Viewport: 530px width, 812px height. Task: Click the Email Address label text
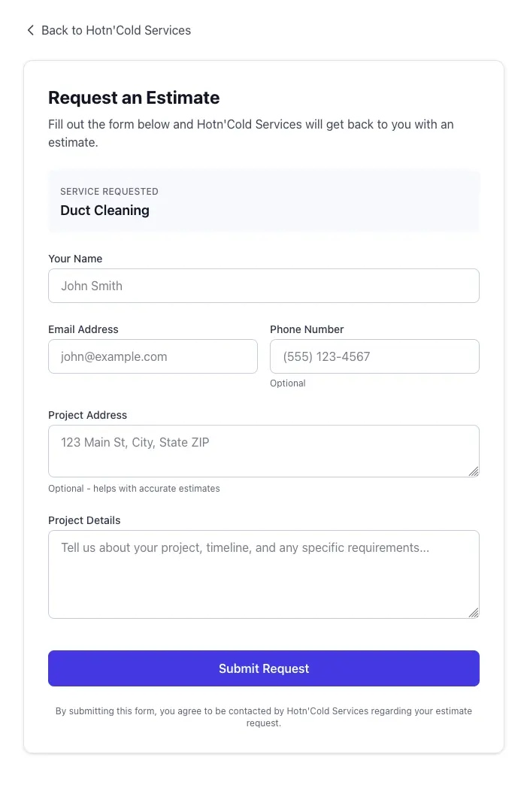click(x=83, y=329)
